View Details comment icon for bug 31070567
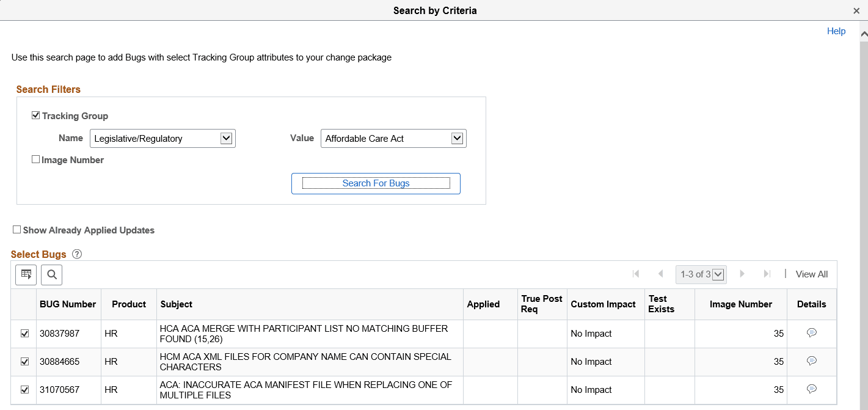 tap(811, 389)
